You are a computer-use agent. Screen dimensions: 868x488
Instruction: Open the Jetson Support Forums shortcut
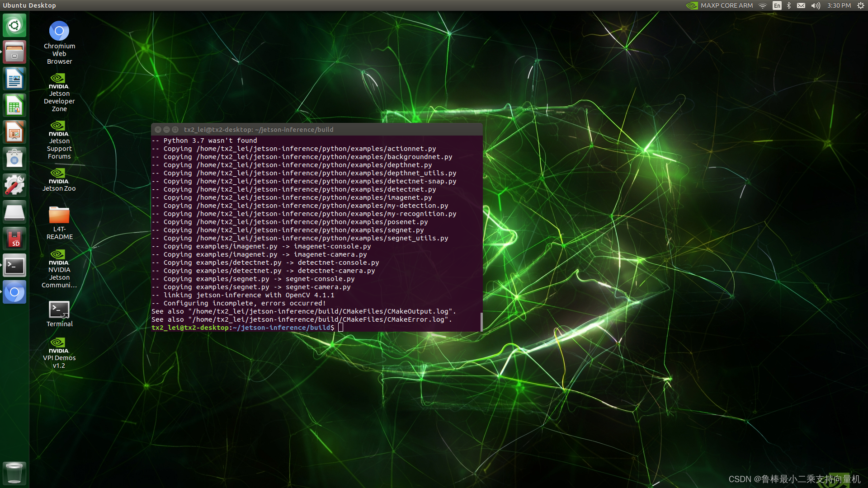click(x=59, y=129)
